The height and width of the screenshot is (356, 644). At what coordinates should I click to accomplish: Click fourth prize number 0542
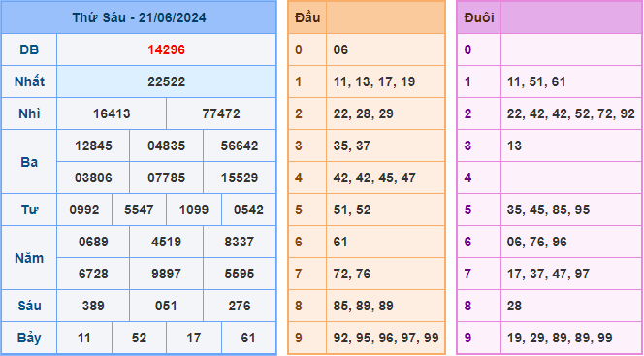tap(248, 210)
